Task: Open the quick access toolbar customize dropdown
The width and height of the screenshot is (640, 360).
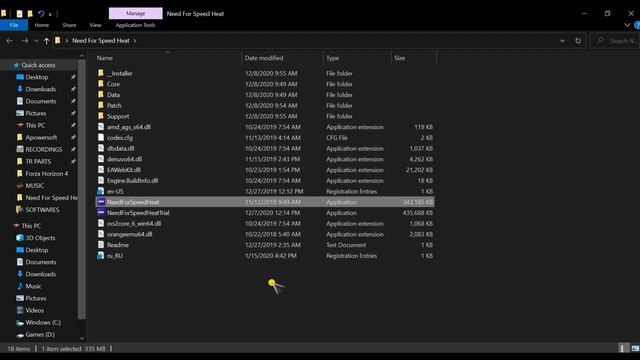Action: point(50,14)
